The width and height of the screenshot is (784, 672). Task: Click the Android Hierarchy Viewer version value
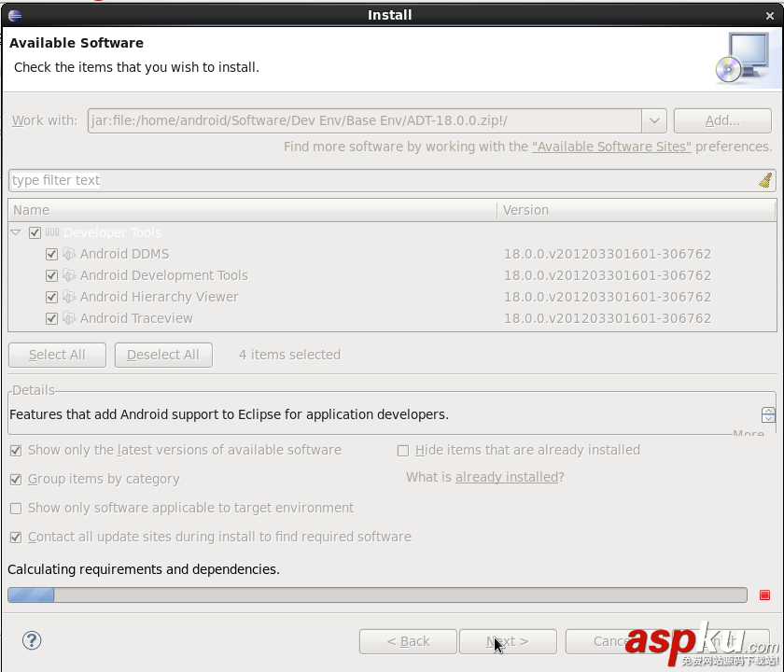point(608,297)
